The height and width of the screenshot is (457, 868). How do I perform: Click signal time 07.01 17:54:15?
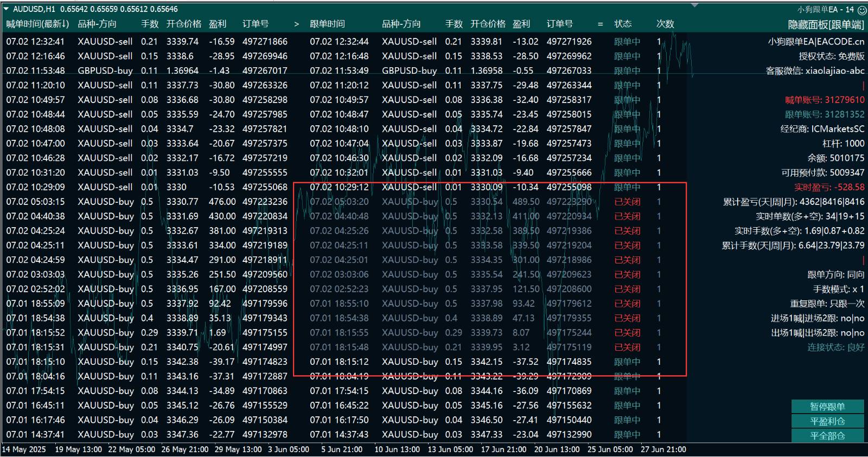[35, 391]
